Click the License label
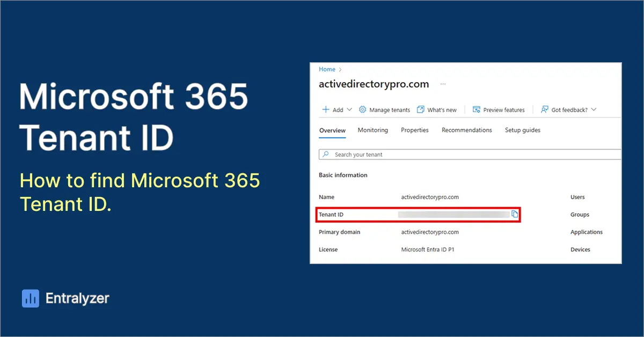This screenshot has width=644, height=337. tap(328, 250)
